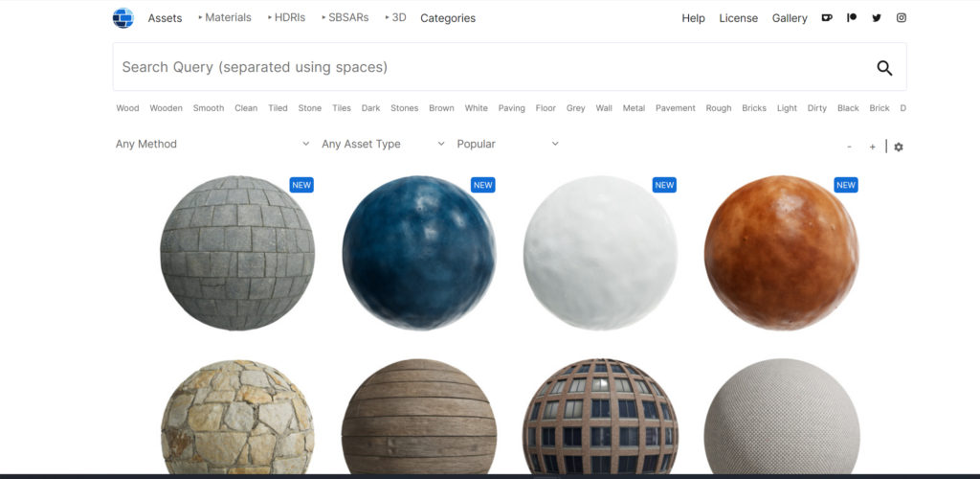Open the Ko-fi coffee cup icon link
The height and width of the screenshot is (479, 980).
coord(827,18)
